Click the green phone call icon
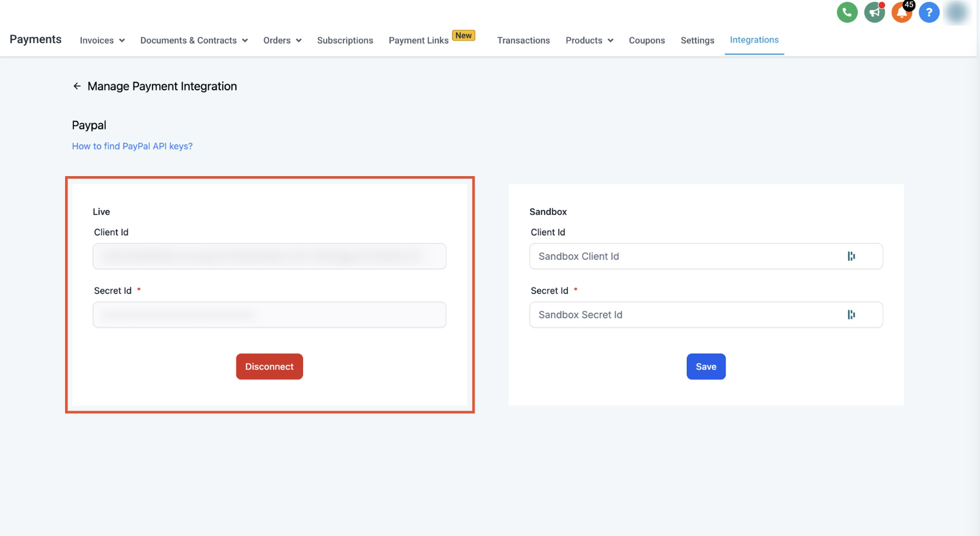 pos(846,12)
